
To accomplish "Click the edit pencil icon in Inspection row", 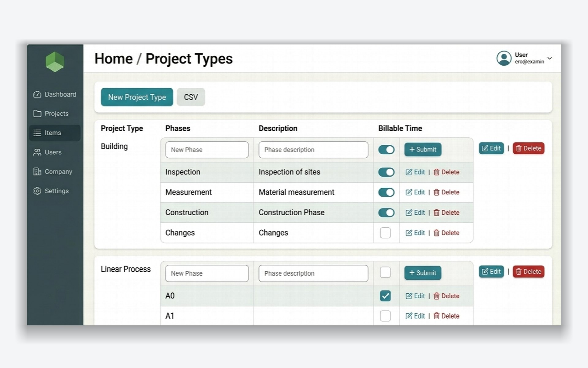I will (x=409, y=172).
